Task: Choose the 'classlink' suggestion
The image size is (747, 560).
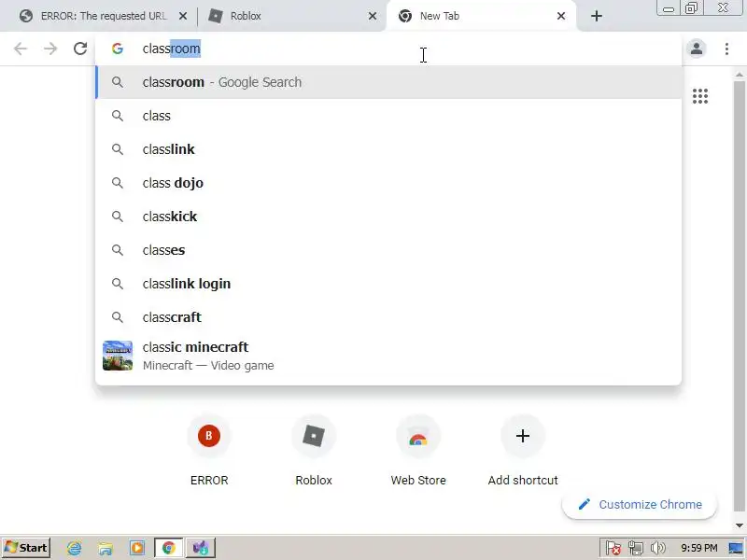Action: [x=388, y=149]
